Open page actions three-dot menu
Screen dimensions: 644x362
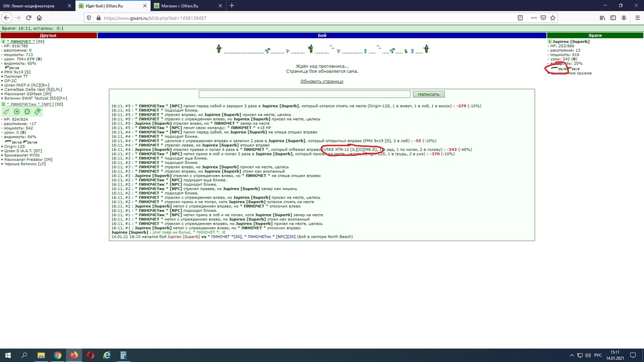[x=534, y=18]
